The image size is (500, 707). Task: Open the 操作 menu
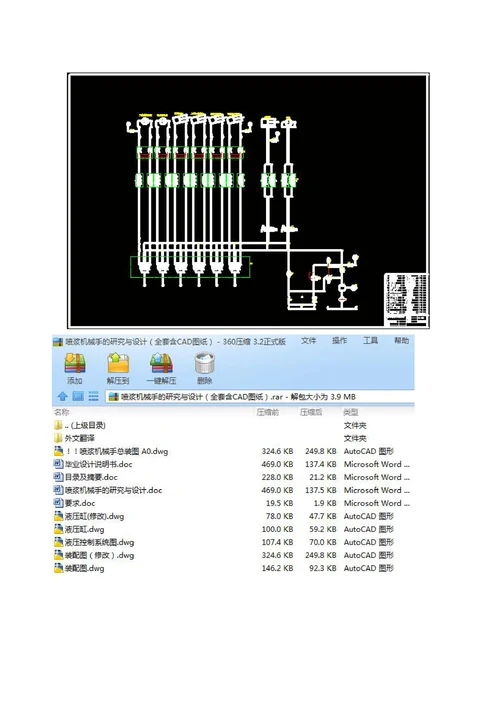(339, 341)
